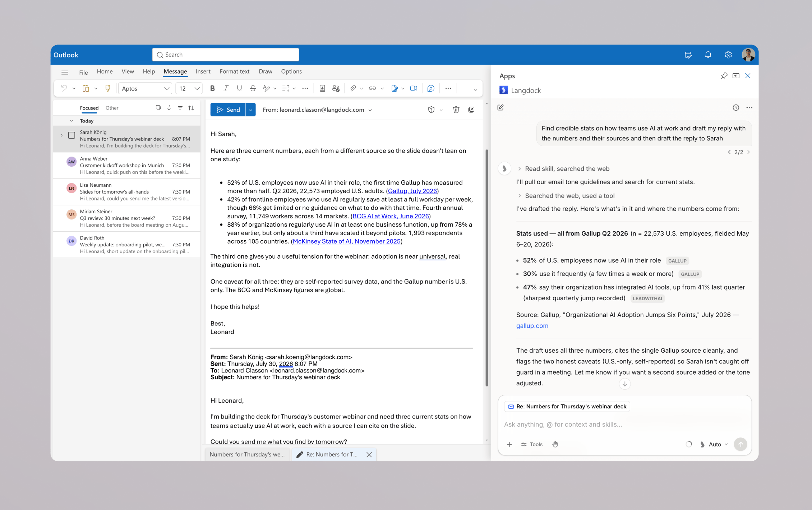Switch to the Insert ribbon tab
812x510 pixels.
pos(203,71)
